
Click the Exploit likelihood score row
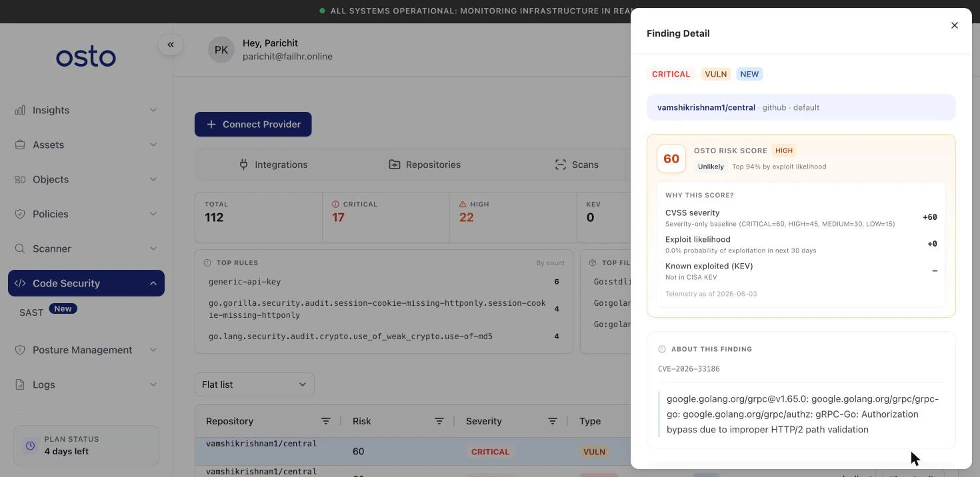point(801,244)
